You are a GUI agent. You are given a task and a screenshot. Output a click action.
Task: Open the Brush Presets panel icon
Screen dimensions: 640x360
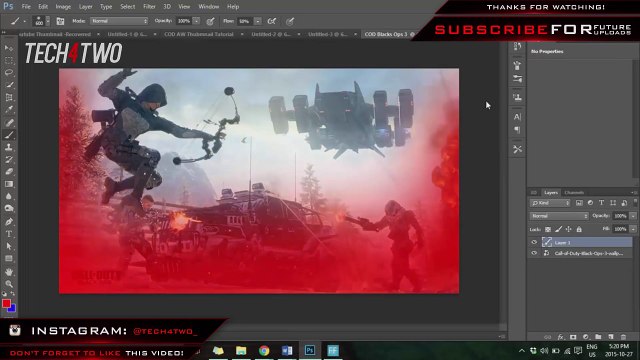pyautogui.click(x=517, y=65)
